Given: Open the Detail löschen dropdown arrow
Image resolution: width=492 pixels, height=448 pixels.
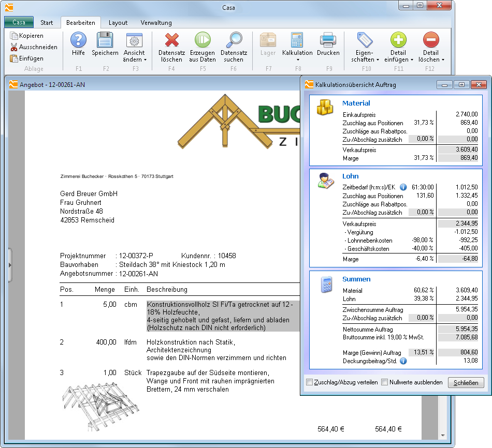Looking at the screenshot, I should [443, 59].
